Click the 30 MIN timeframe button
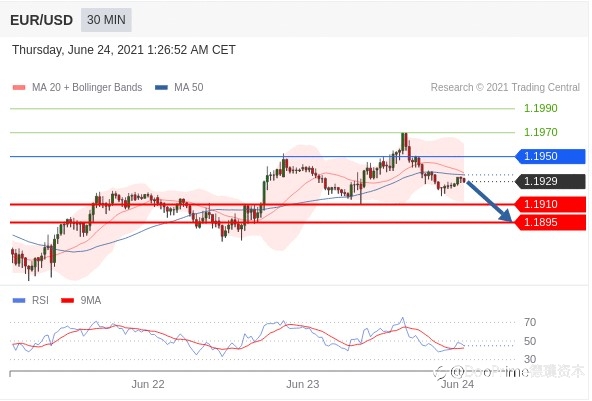 (106, 20)
